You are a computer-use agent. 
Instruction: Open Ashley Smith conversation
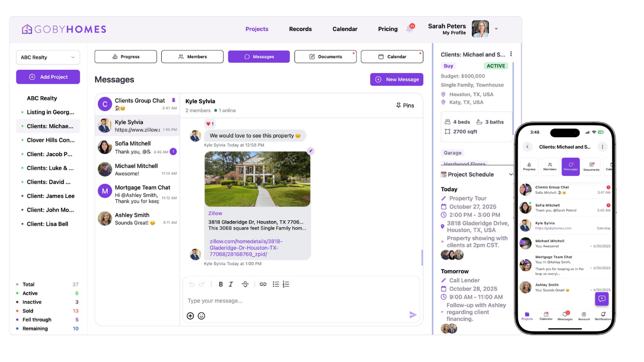click(x=137, y=218)
